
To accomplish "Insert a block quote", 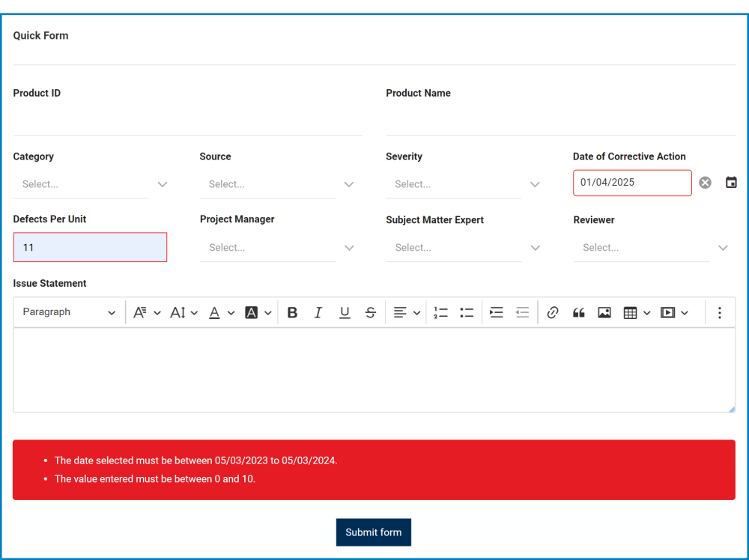I will coord(578,312).
